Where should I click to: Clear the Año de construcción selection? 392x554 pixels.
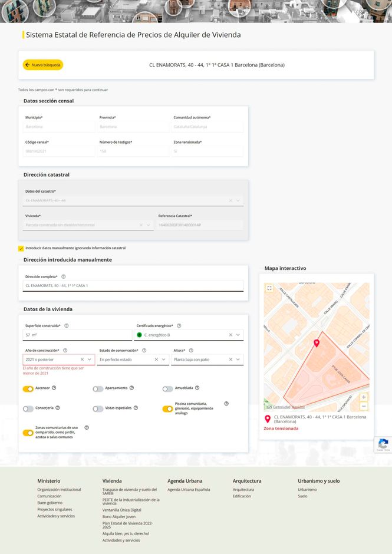[82, 360]
